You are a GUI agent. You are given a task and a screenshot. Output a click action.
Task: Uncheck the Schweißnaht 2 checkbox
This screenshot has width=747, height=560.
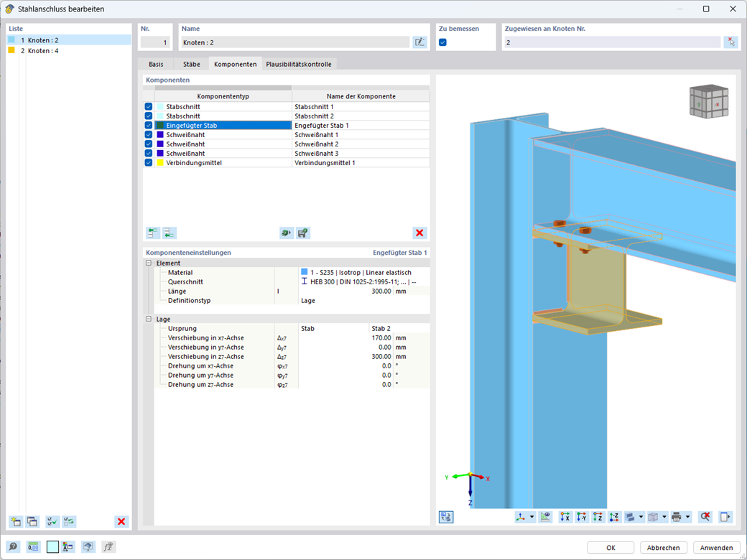click(149, 144)
